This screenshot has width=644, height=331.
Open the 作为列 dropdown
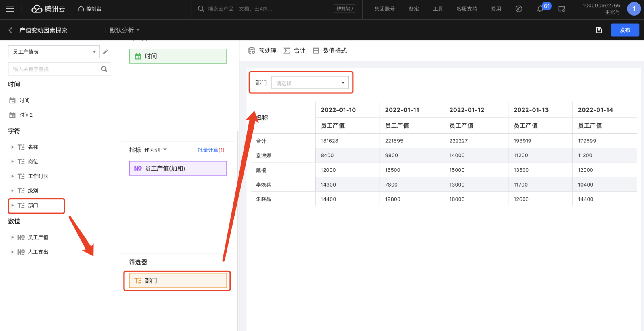(x=156, y=150)
